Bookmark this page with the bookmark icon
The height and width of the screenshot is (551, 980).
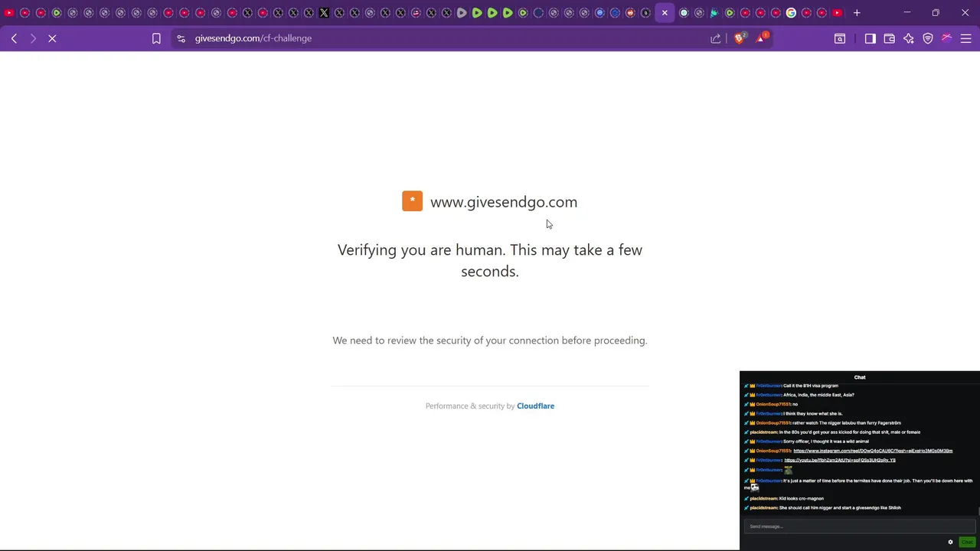pyautogui.click(x=156, y=38)
